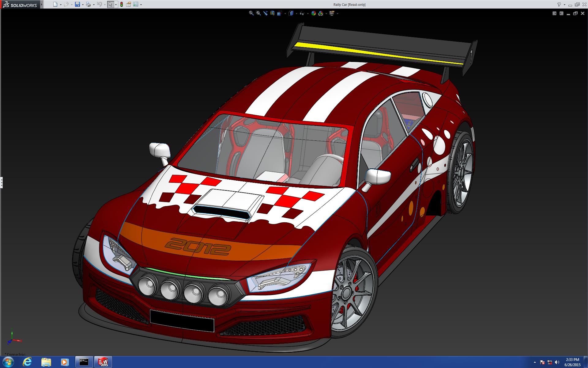Click the Previous View icon
588x368 pixels.
[x=266, y=13]
